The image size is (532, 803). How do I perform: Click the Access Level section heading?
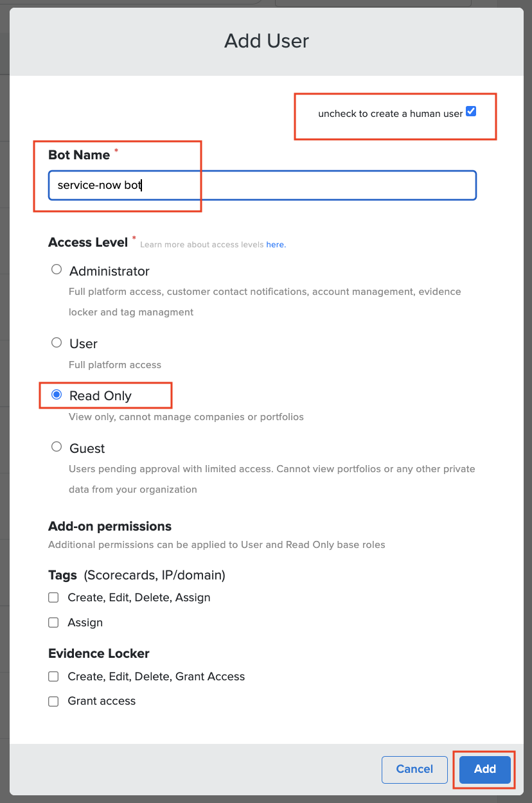88,242
